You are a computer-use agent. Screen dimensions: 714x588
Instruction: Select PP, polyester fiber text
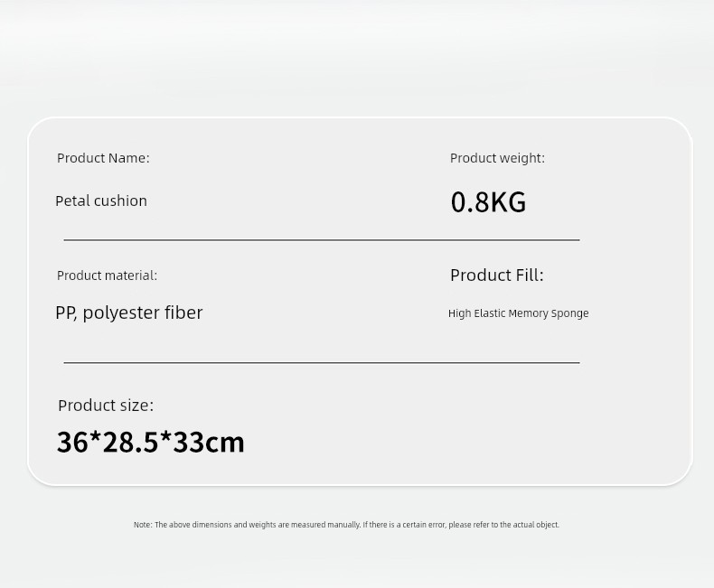(x=129, y=313)
